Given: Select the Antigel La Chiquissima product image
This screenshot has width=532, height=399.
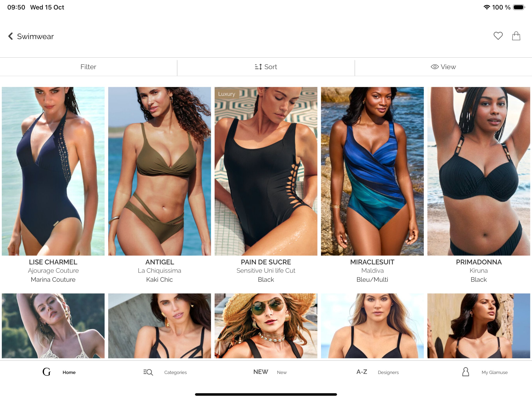Looking at the screenshot, I should point(159,171).
